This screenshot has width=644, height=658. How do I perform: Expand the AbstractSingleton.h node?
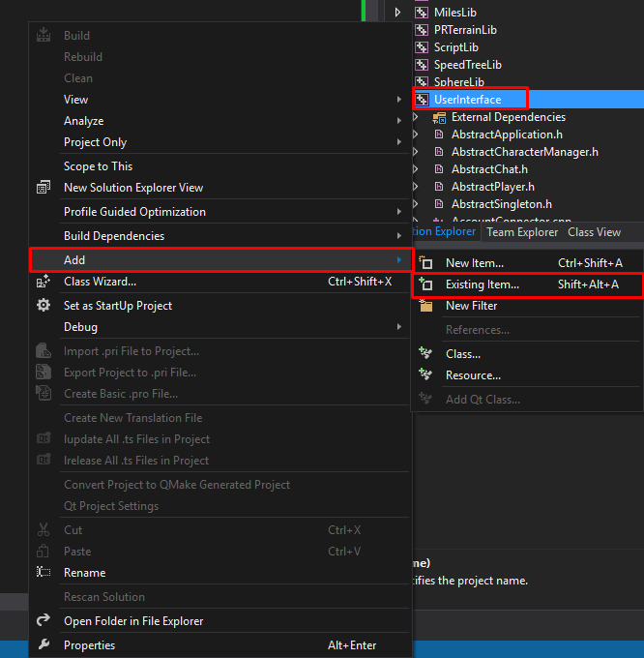[416, 204]
